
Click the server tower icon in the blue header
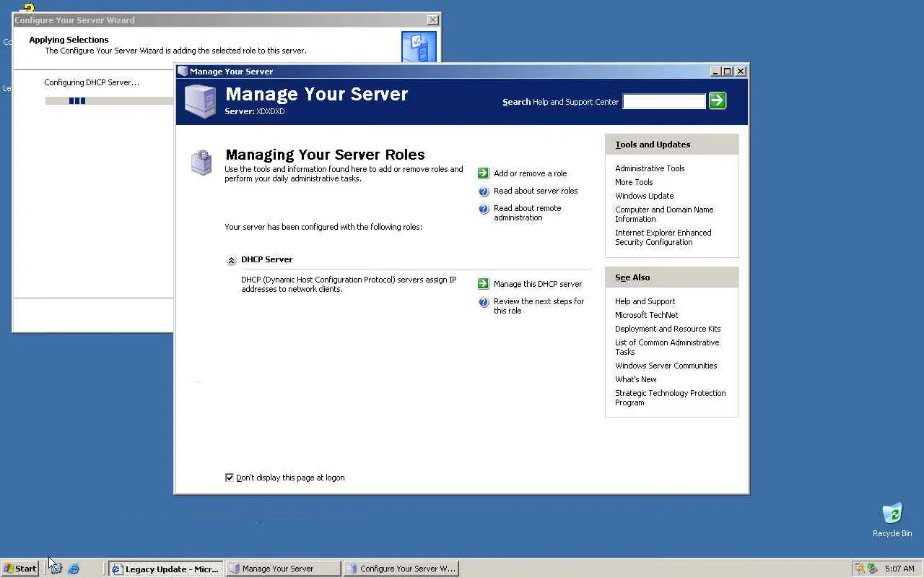(x=200, y=100)
